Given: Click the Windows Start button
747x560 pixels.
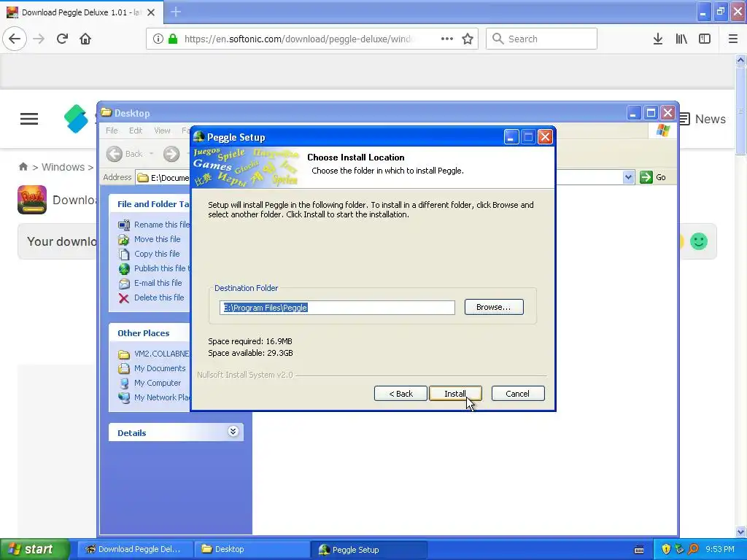Looking at the screenshot, I should (x=35, y=549).
